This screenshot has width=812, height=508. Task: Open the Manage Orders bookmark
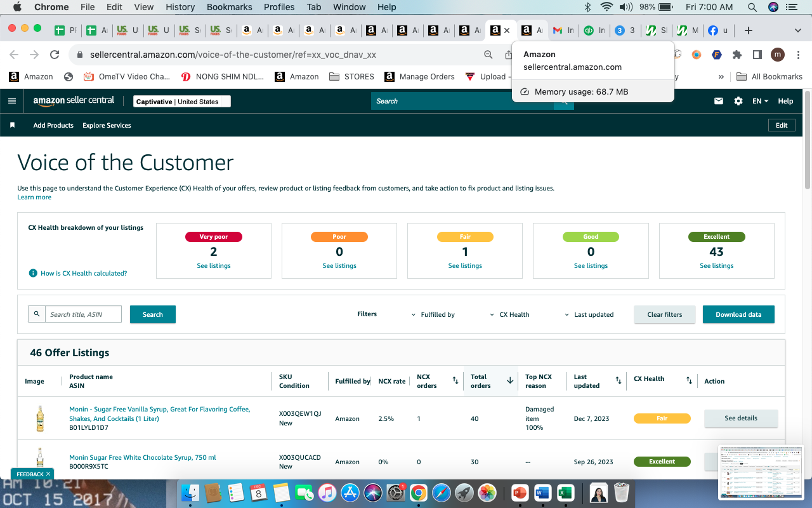point(419,76)
